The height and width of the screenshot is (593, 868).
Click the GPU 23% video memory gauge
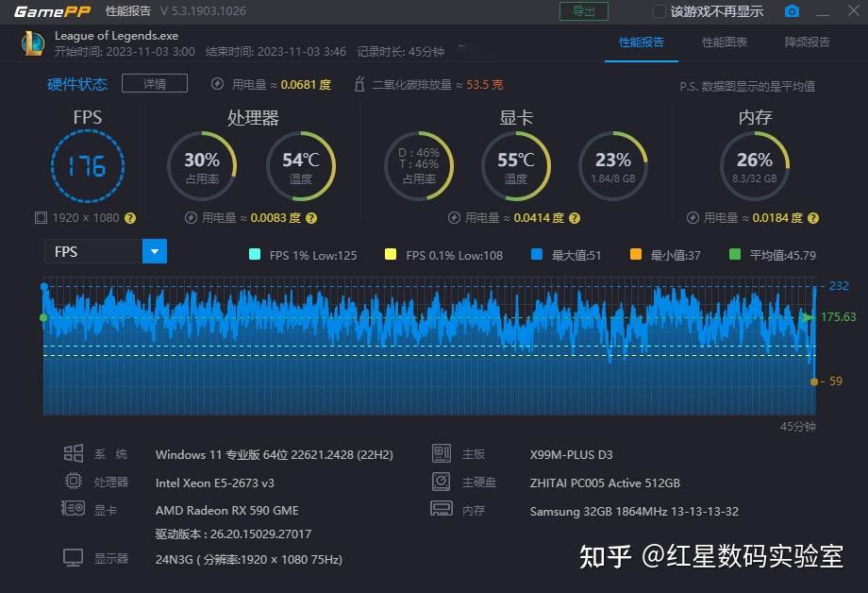coord(613,166)
